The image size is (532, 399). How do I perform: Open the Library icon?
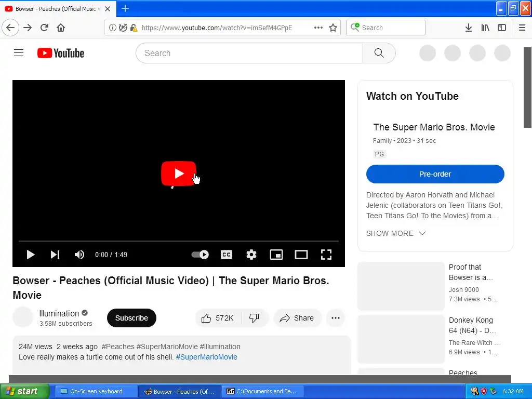point(485,28)
